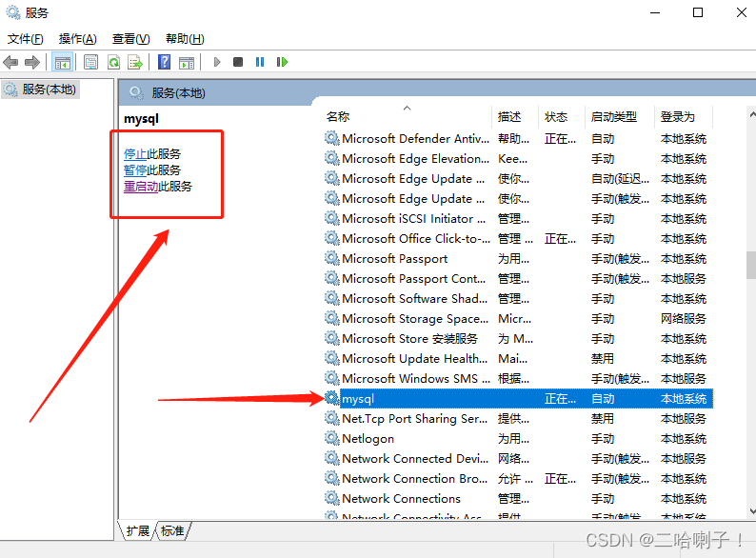Sort by the 名称 column header
Image resolution: width=756 pixels, height=558 pixels.
click(x=407, y=117)
